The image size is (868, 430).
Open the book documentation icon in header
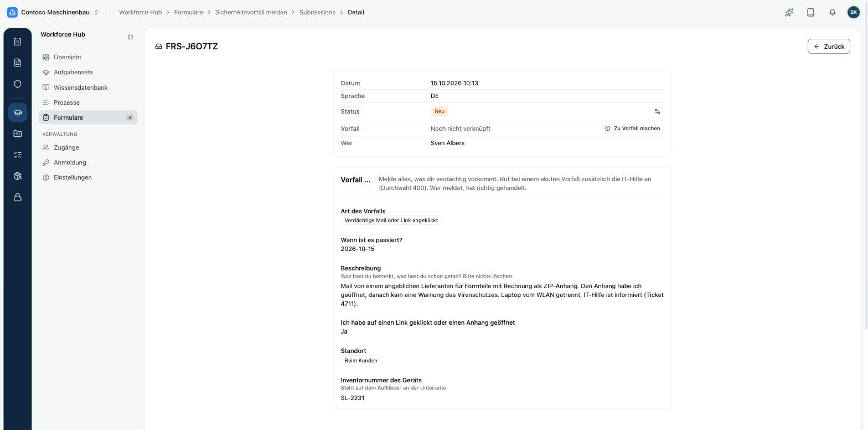(810, 12)
